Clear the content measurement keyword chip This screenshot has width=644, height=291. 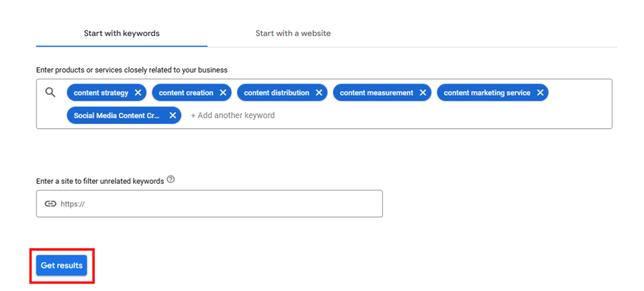[423, 93]
